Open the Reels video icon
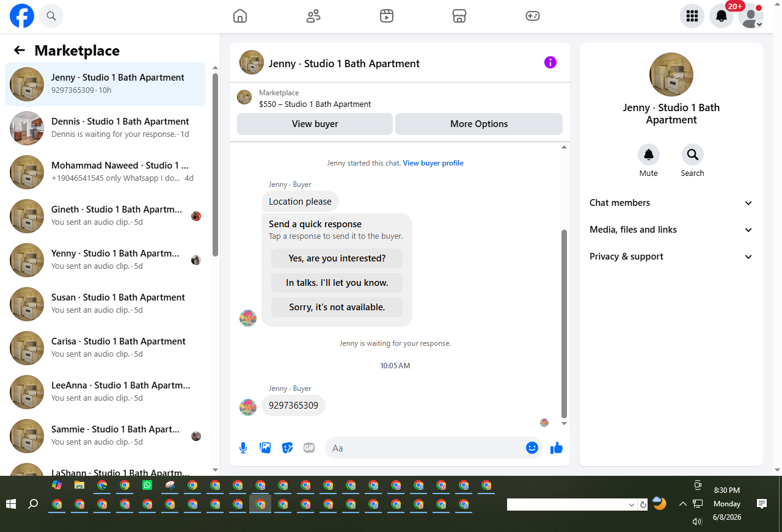The image size is (782, 532). 386,16
